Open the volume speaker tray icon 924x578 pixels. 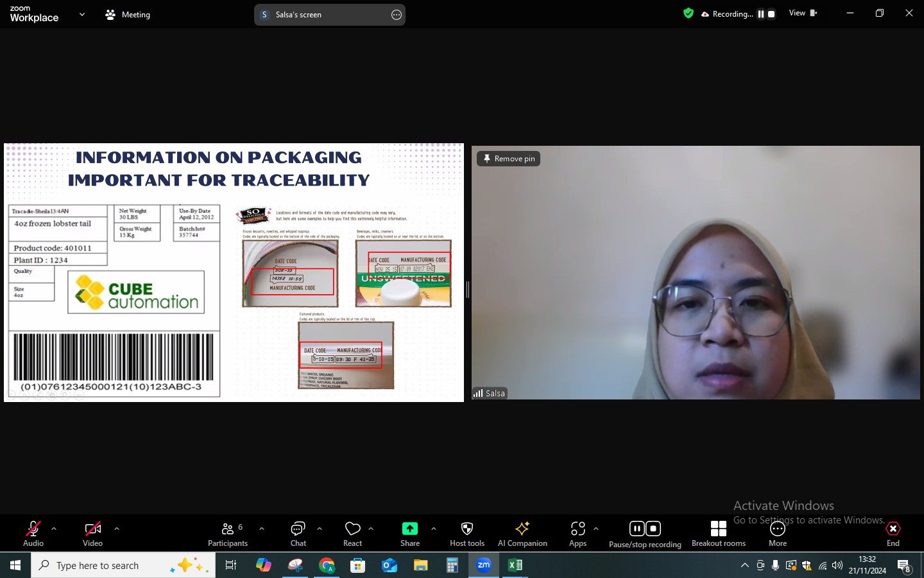coord(837,566)
